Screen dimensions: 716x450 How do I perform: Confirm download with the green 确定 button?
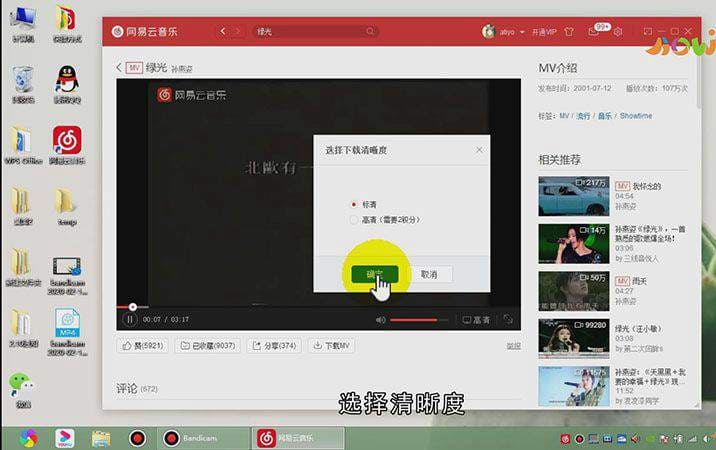tap(375, 274)
